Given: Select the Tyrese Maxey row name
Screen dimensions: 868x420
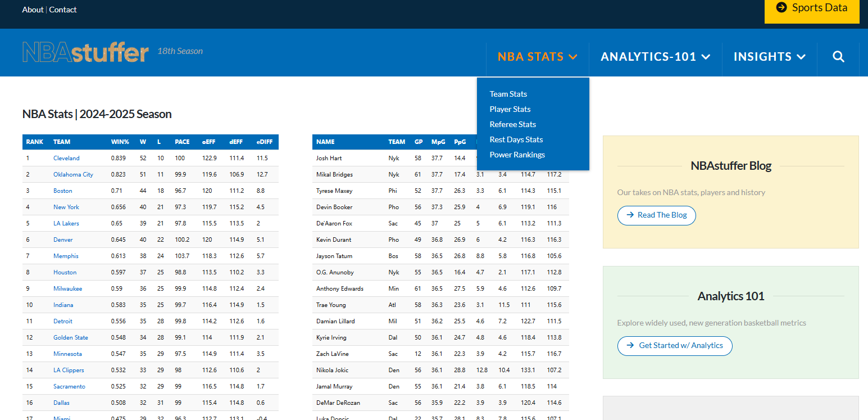Looking at the screenshot, I should (x=334, y=191).
